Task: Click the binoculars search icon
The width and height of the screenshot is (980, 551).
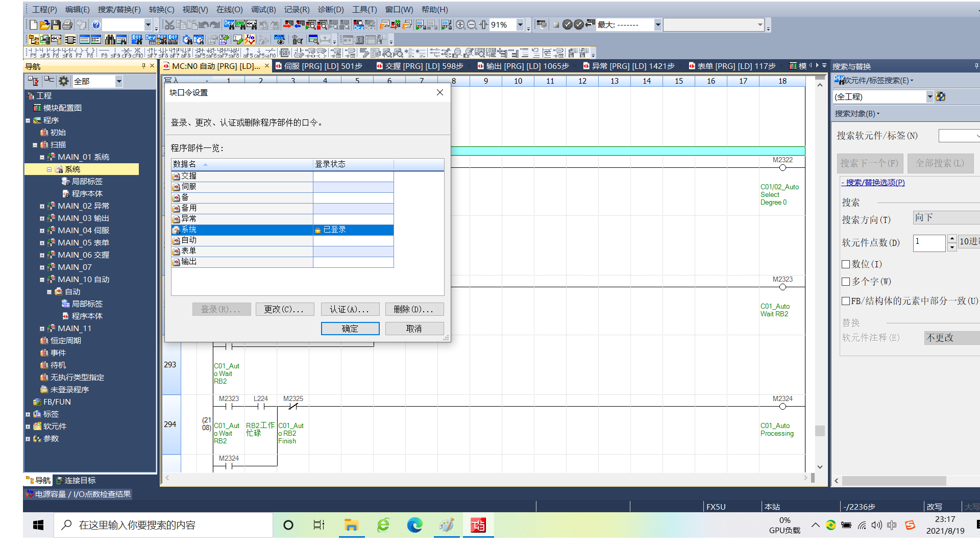Action: point(110,39)
